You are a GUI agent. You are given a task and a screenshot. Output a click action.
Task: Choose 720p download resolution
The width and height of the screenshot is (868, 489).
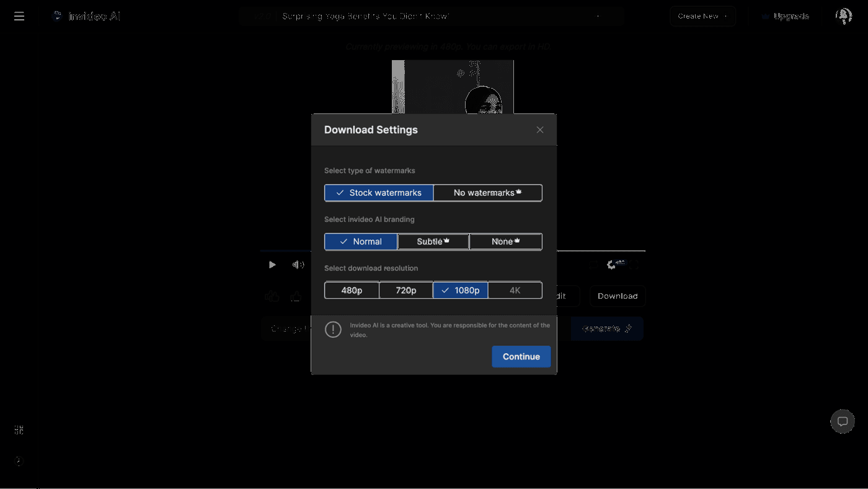[406, 290]
